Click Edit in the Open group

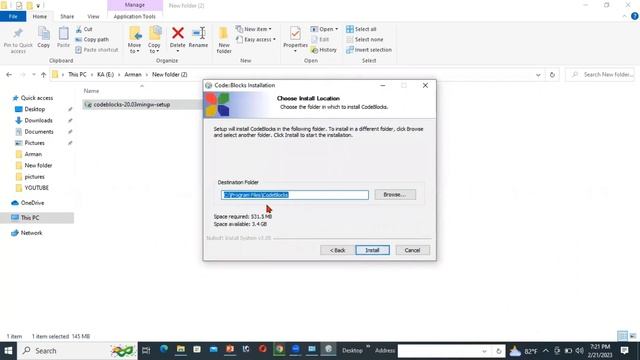pos(320,40)
